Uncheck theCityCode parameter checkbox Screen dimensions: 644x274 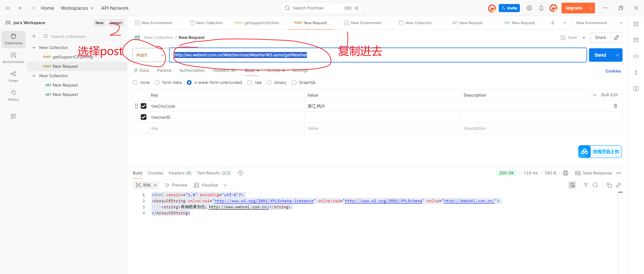pyautogui.click(x=144, y=106)
